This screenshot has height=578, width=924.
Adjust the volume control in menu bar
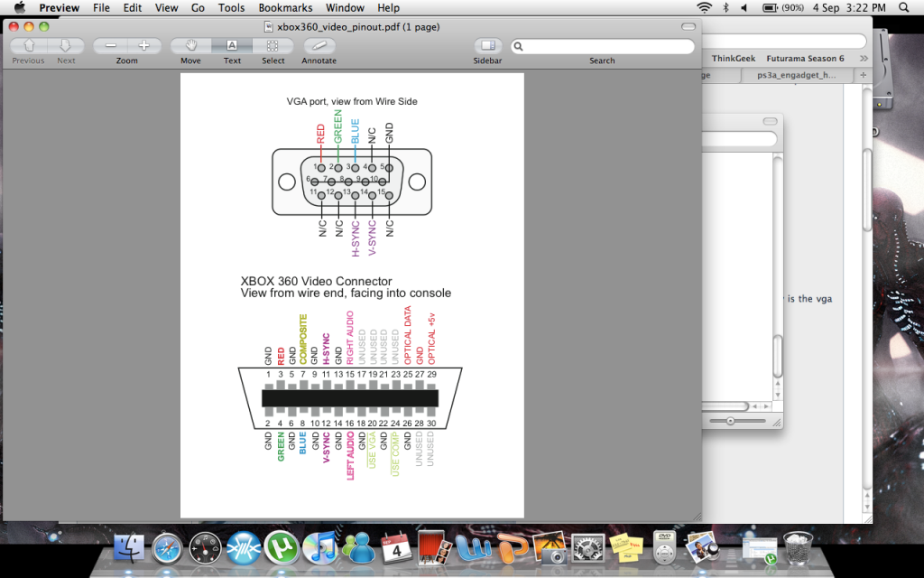(x=744, y=8)
